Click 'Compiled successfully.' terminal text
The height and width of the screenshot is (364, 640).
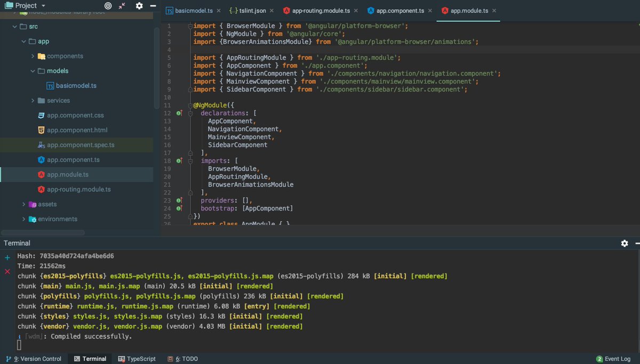91,336
